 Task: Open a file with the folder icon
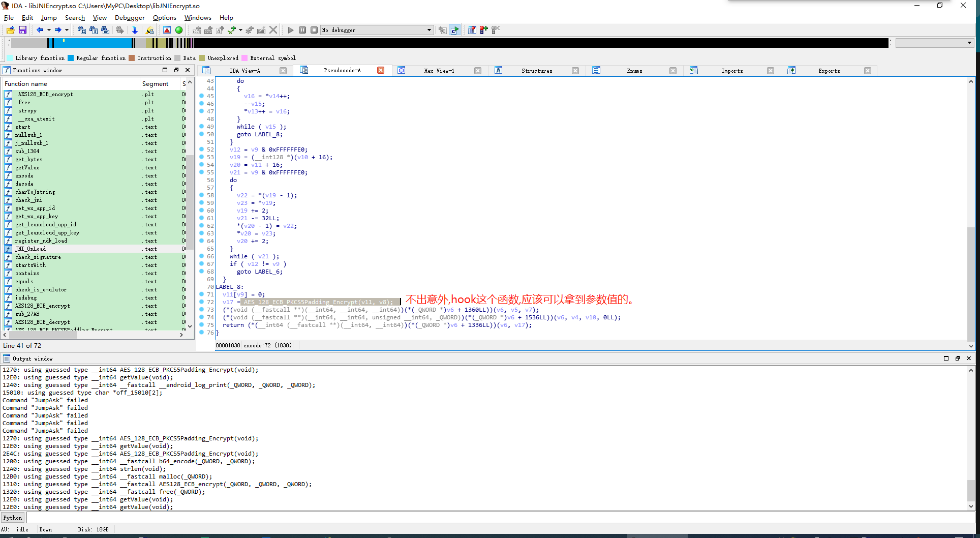11,30
